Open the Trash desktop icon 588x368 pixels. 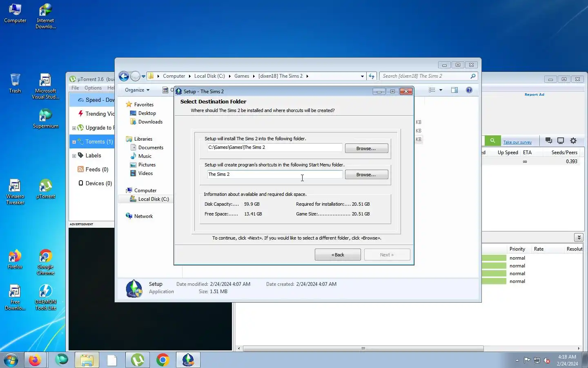[15, 83]
